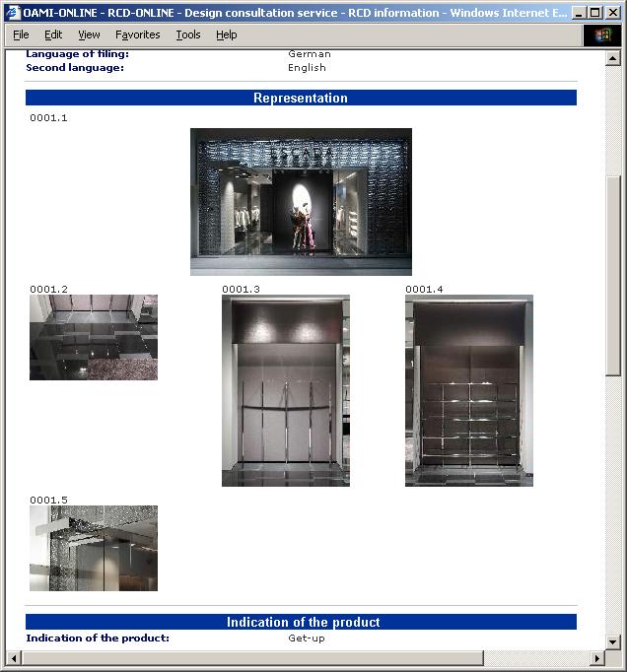The height and width of the screenshot is (672, 627).
Task: Click the horizontal scrollbar left arrow
Action: (x=14, y=658)
